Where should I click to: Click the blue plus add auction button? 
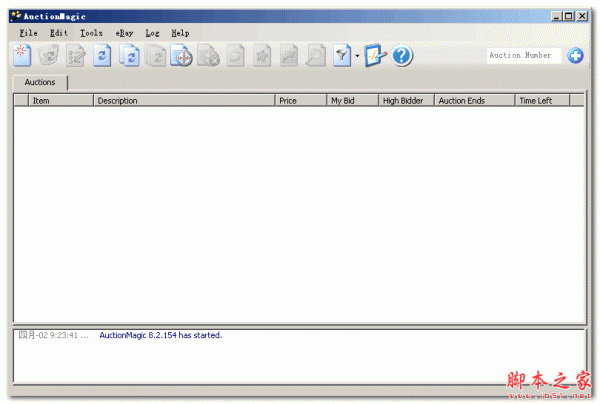pos(575,55)
